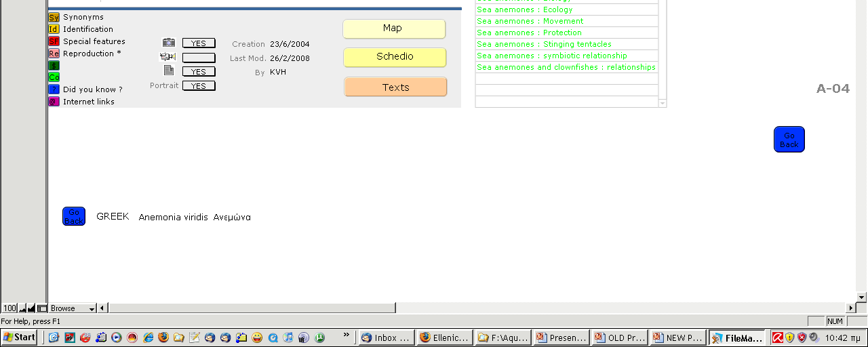The height and width of the screenshot is (347, 868).
Task: Switch to the 'OLD Pr' taskbar window
Action: 619,337
